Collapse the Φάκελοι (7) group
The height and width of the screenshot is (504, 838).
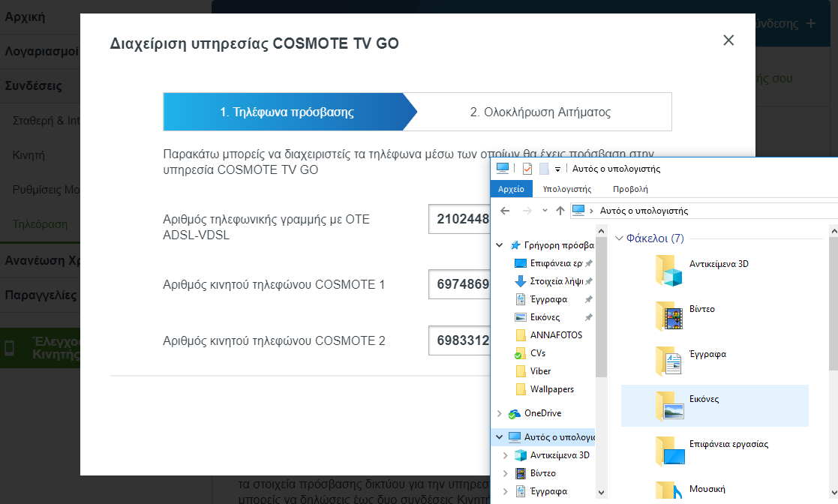click(x=619, y=238)
